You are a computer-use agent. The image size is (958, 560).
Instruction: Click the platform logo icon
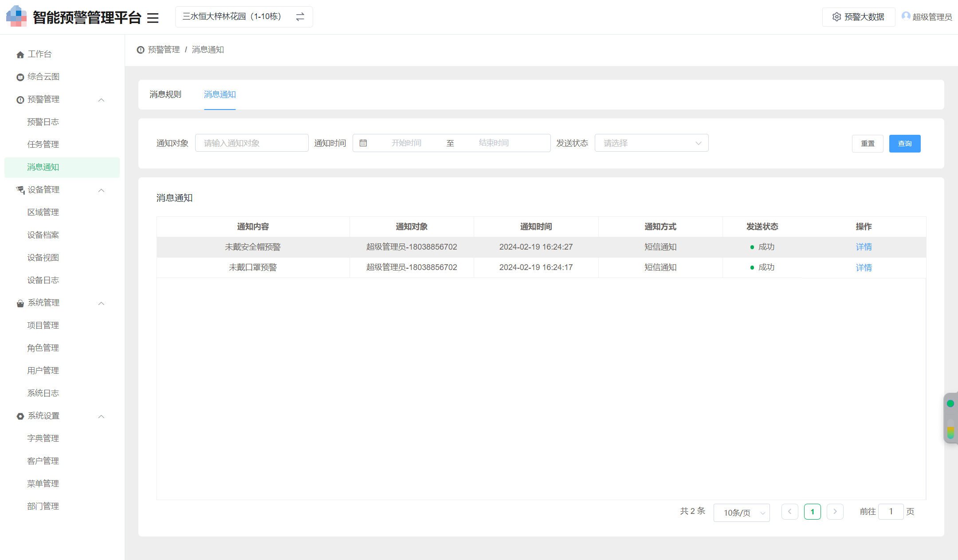(16, 16)
